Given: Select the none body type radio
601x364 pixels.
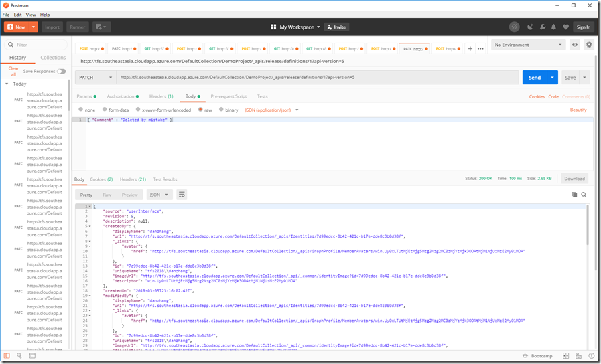Looking at the screenshot, I should point(81,110).
